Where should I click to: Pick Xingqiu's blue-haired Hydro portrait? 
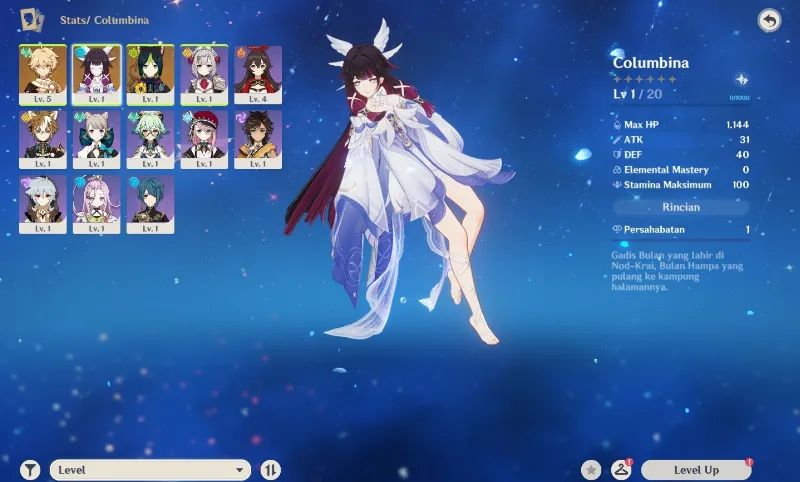pyautogui.click(x=151, y=205)
